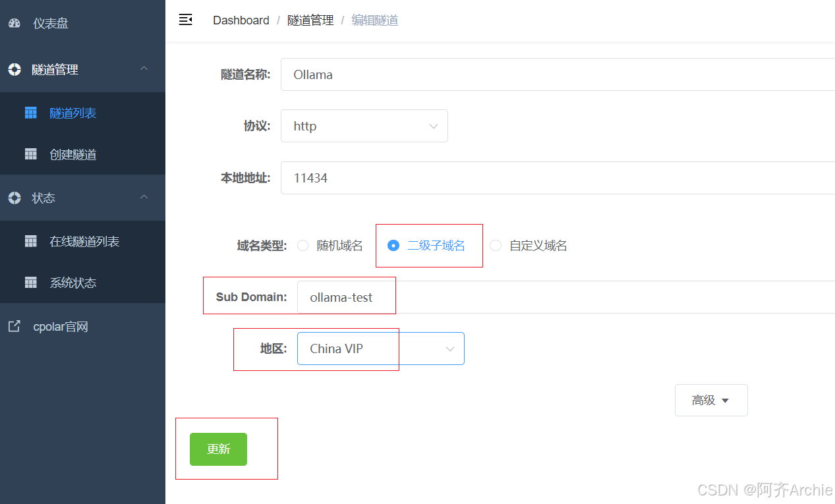Go to Dashboard breadcrumb
Viewport: 835px width, 504px height.
(x=241, y=20)
